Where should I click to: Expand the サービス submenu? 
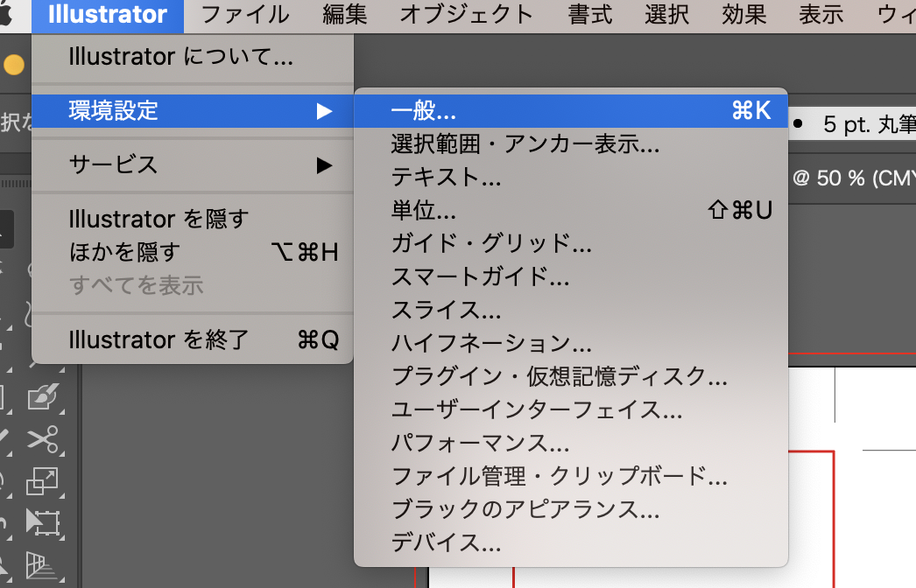192,165
